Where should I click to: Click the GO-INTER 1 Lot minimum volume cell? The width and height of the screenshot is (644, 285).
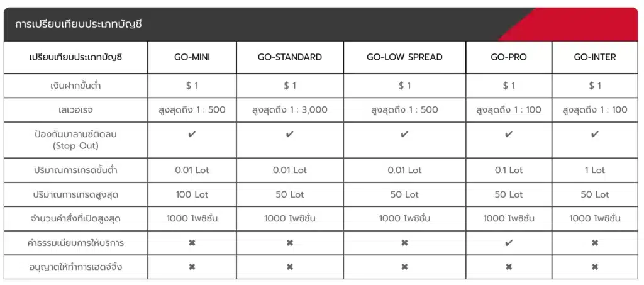click(x=595, y=170)
